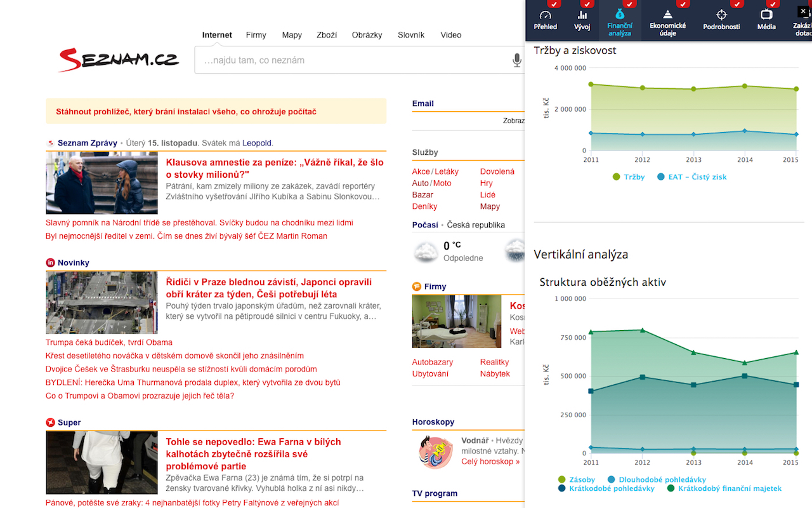Click the Stáhnout prohlížeč banner link
This screenshot has height=508, width=812.
pos(186,112)
